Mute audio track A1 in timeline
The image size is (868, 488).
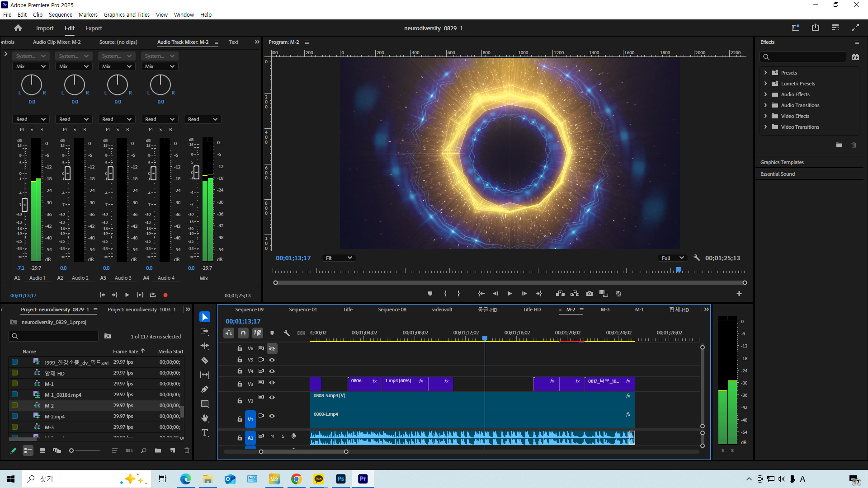(x=272, y=436)
